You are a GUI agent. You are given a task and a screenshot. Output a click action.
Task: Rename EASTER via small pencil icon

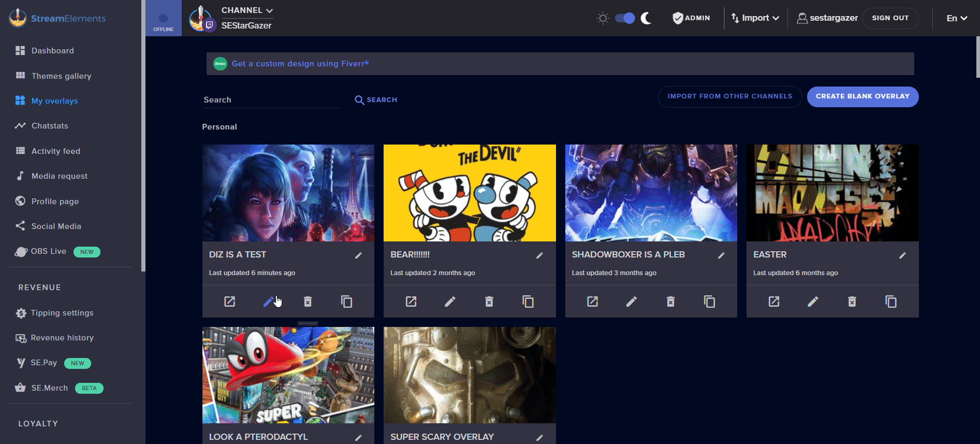click(902, 255)
